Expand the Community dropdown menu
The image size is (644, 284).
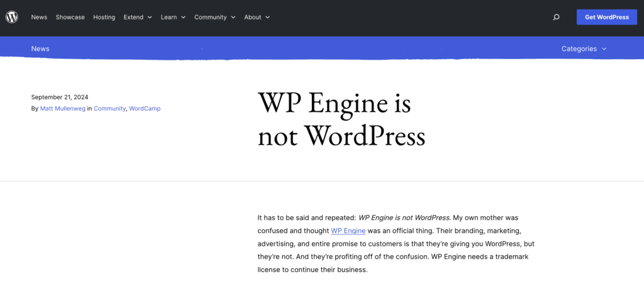pos(215,17)
